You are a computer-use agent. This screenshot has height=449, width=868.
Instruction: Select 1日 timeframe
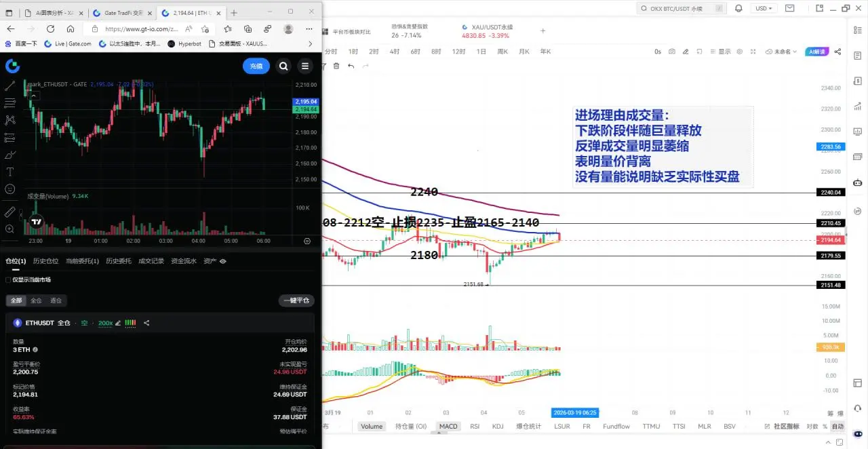[x=481, y=52]
